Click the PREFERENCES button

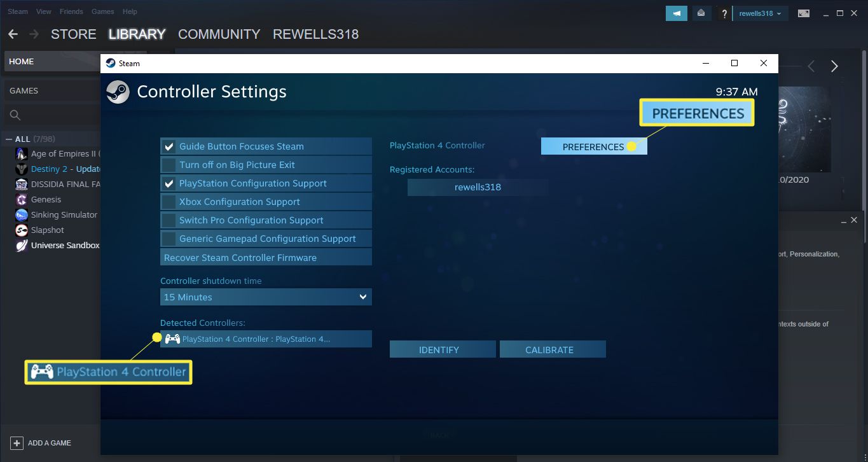594,146
